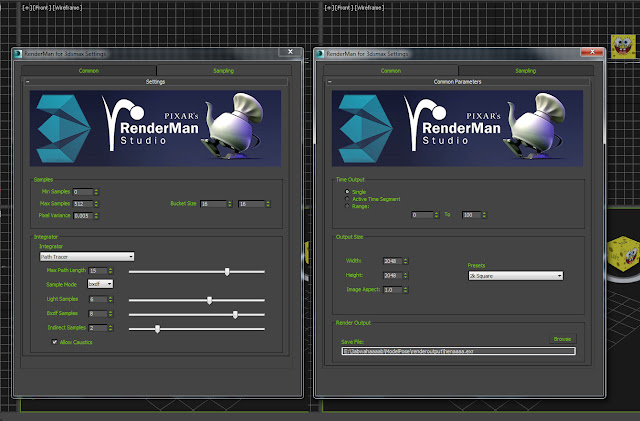Click the viewport plus menu label in left viewport
The height and width of the screenshot is (421, 640).
click(x=27, y=7)
